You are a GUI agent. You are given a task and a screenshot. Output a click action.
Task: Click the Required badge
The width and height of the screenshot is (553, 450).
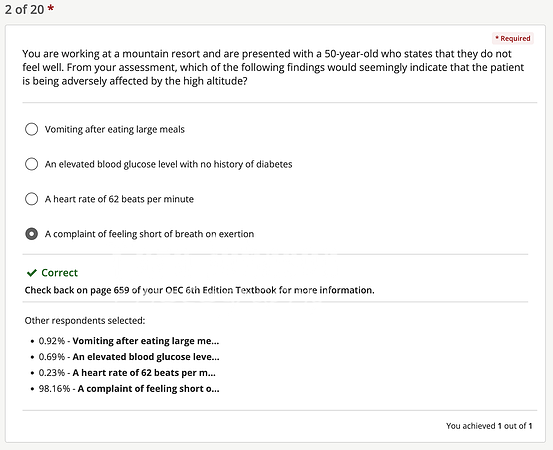click(x=513, y=38)
